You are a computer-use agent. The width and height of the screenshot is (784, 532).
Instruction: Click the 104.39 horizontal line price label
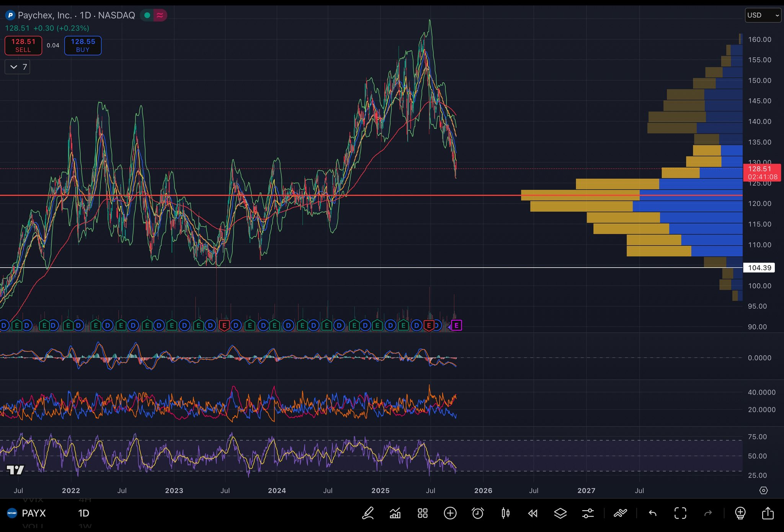pos(759,268)
